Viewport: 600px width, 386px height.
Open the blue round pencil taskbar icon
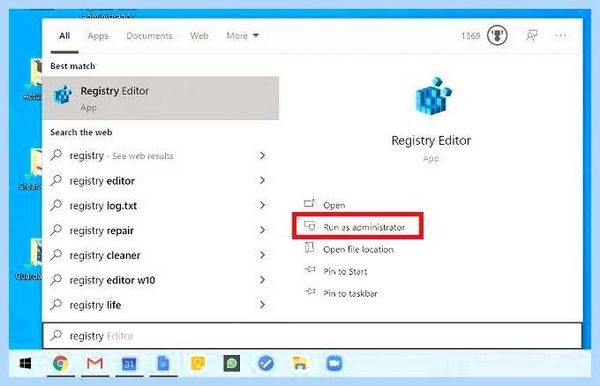pos(266,363)
